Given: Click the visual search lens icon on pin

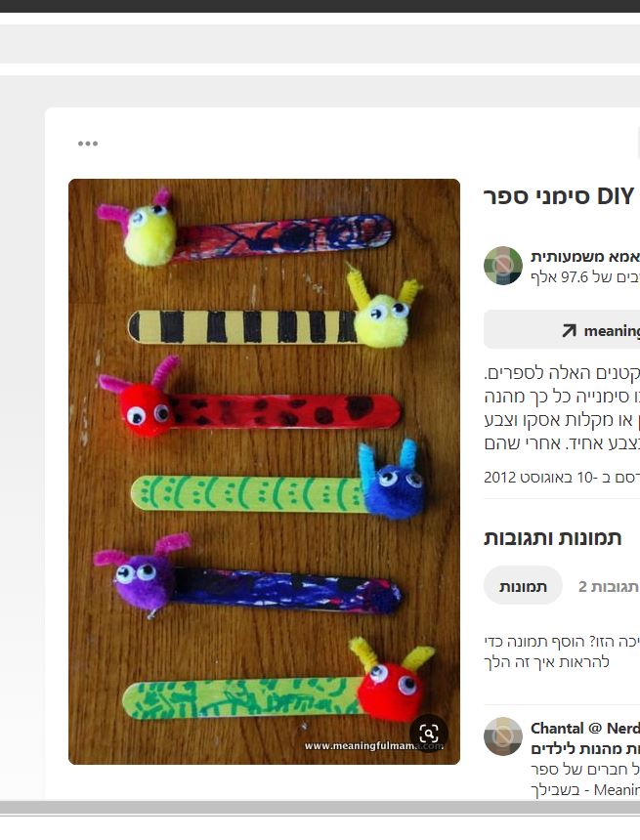Looking at the screenshot, I should click(429, 734).
